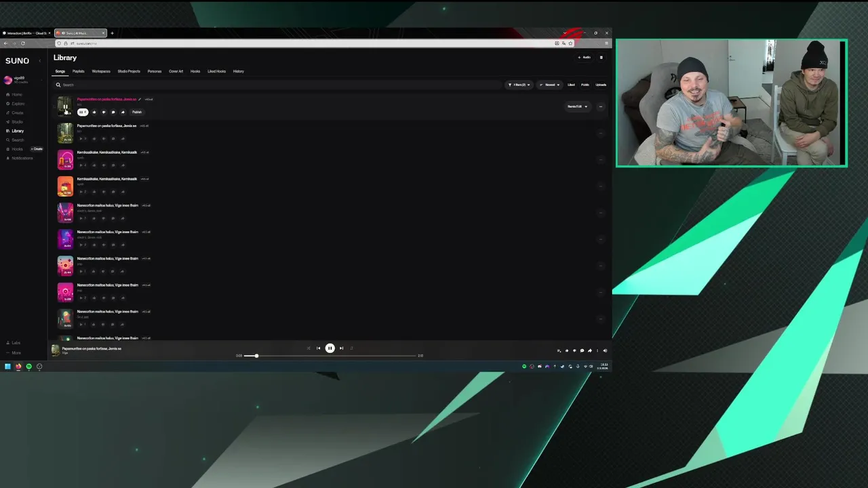The height and width of the screenshot is (488, 868).
Task: Open the queue icon in player bar
Action: [x=559, y=350]
